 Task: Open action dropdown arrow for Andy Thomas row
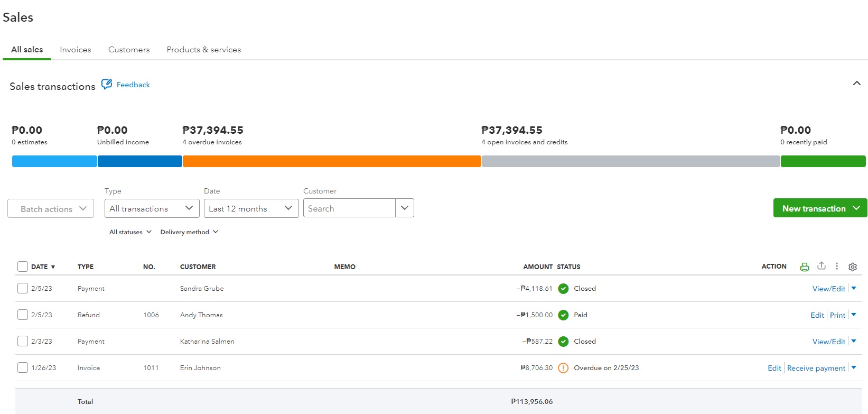854,315
